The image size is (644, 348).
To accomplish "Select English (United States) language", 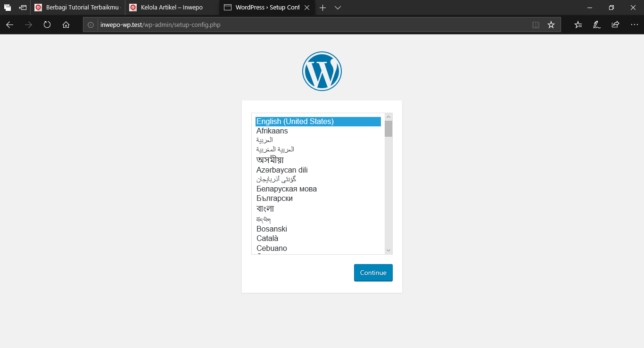I will click(x=318, y=122).
